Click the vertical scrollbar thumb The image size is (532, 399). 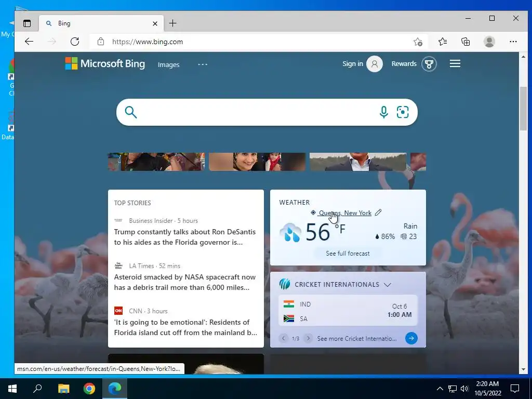pyautogui.click(x=523, y=109)
